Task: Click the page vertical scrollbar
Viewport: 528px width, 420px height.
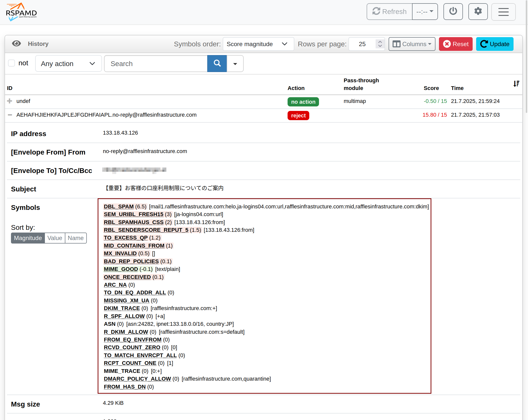Action: pyautogui.click(x=527, y=57)
